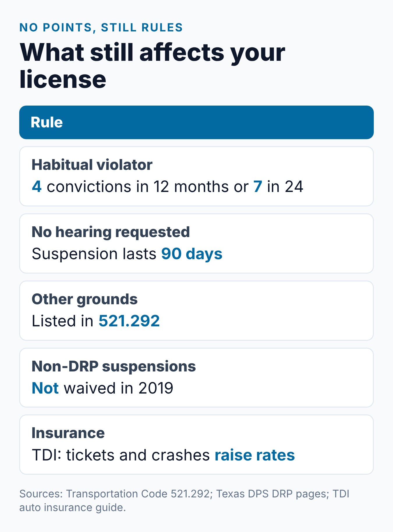The width and height of the screenshot is (393, 532).
Task: Click the highlighted "521.292" code reference
Action: 129,321
